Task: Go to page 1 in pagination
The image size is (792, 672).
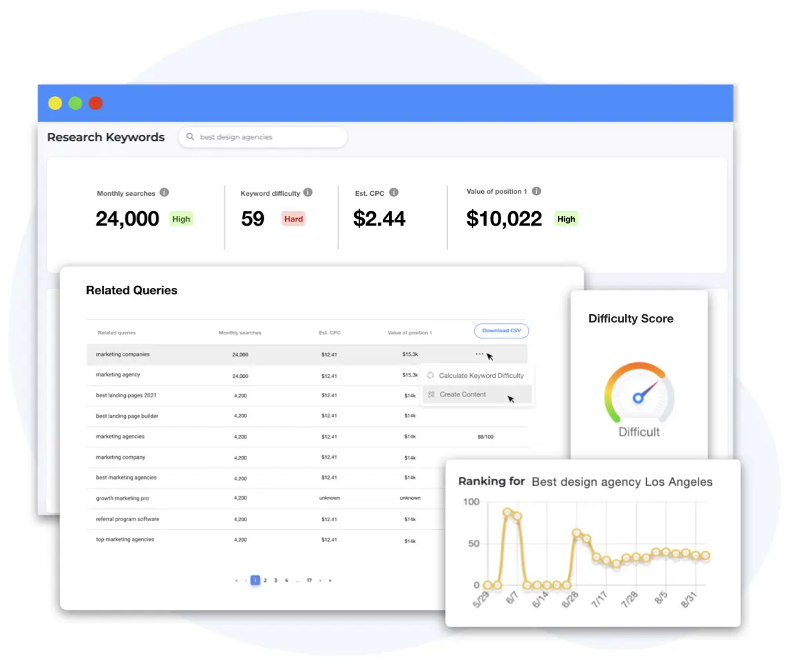Action: click(x=255, y=580)
